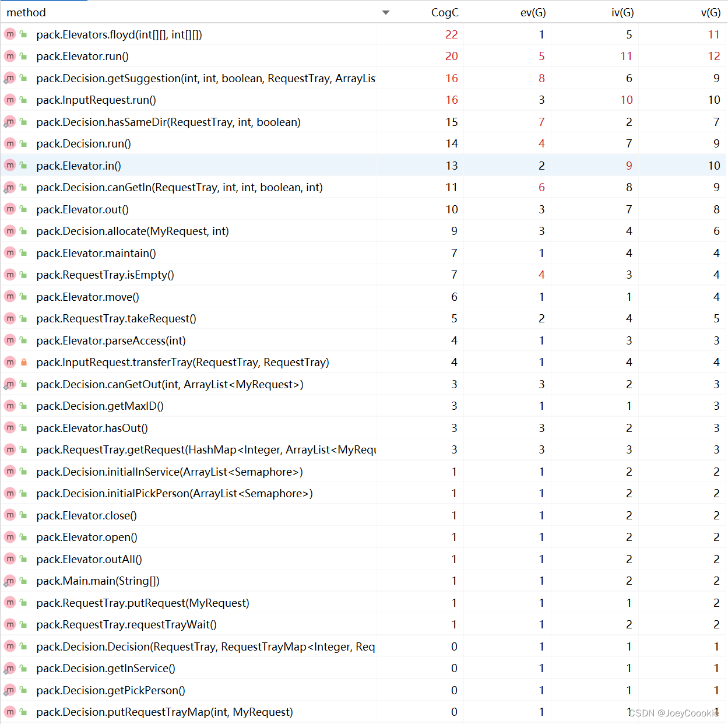Image resolution: width=728 pixels, height=724 pixels.
Task: Sort table by CogC column
Action: 445,12
